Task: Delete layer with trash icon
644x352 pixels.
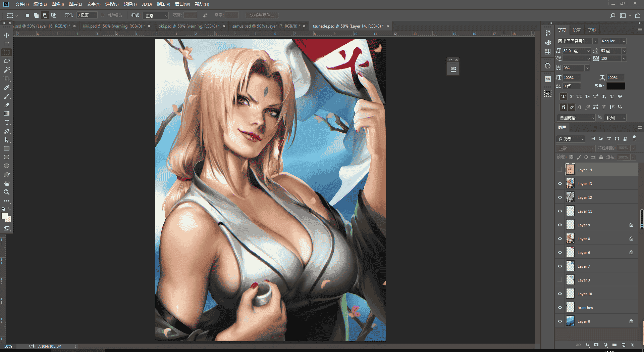Action: click(x=633, y=345)
